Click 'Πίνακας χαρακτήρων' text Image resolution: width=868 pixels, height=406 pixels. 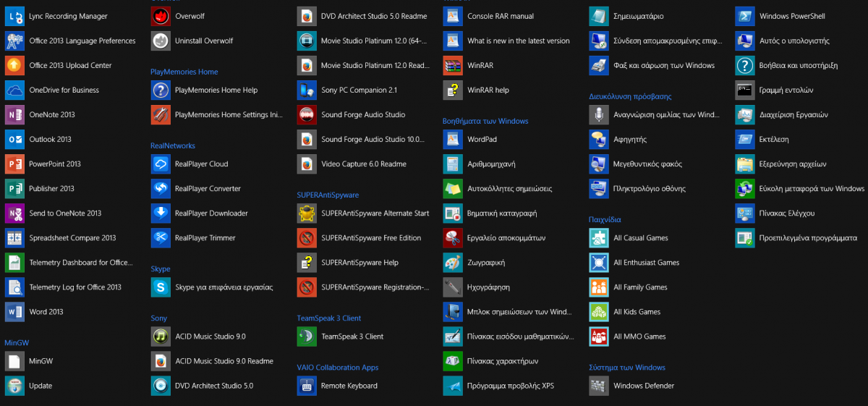(503, 360)
